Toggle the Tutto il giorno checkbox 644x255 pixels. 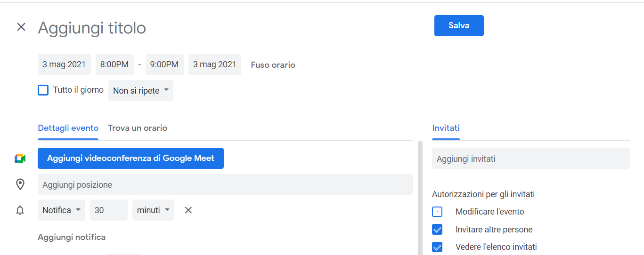[43, 90]
